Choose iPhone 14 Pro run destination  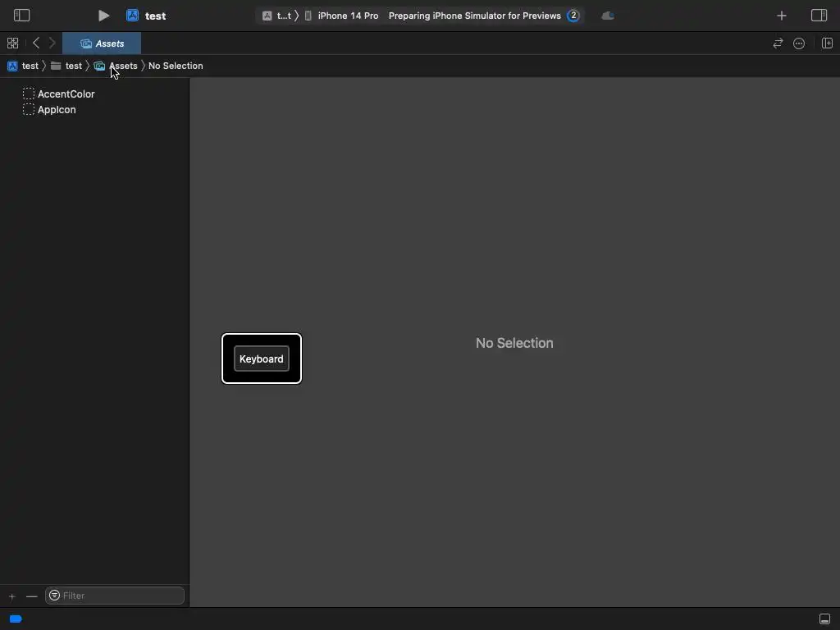342,16
